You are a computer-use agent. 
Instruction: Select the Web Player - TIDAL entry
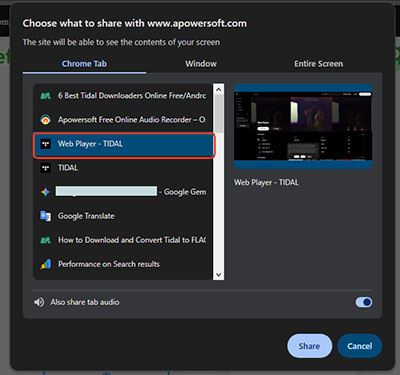point(124,145)
